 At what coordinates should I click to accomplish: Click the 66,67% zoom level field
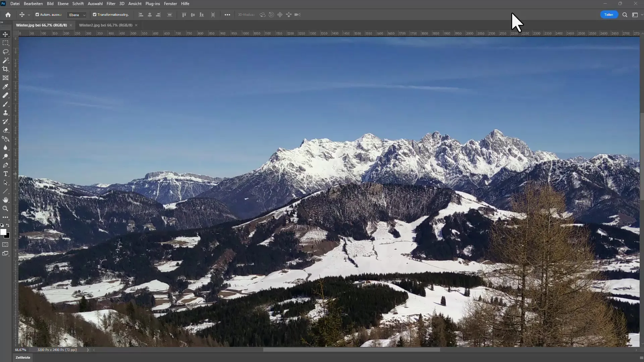tap(21, 350)
